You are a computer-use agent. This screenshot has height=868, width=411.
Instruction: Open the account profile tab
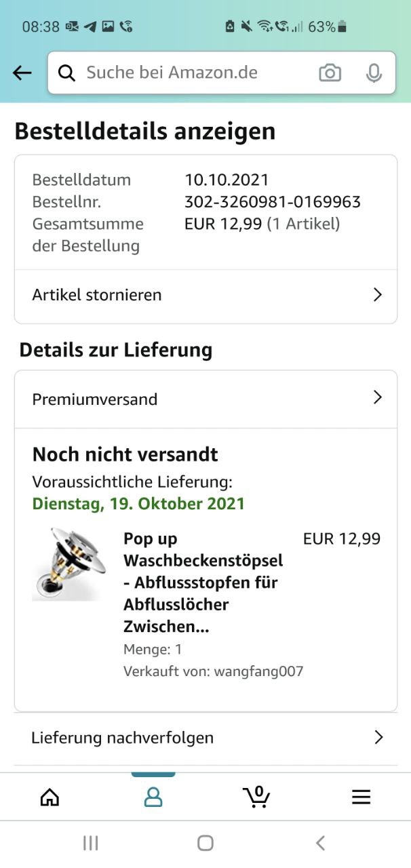pos(153,797)
